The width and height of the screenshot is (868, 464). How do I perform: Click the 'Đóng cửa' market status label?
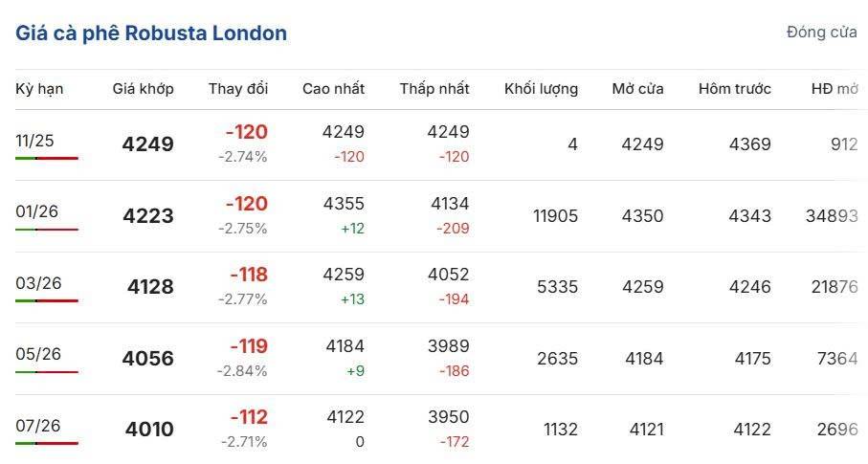821,33
